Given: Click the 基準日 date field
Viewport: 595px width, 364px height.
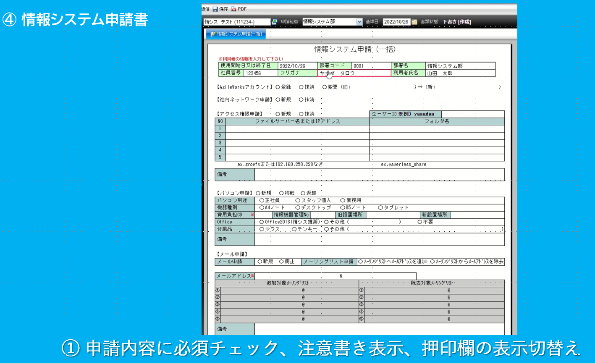Looking at the screenshot, I should coord(396,22).
